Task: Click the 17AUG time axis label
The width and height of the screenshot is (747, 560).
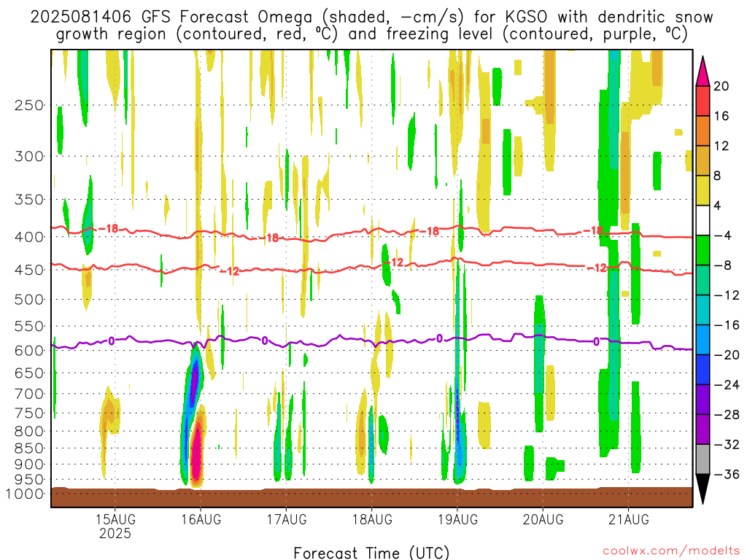Action: pos(286,519)
